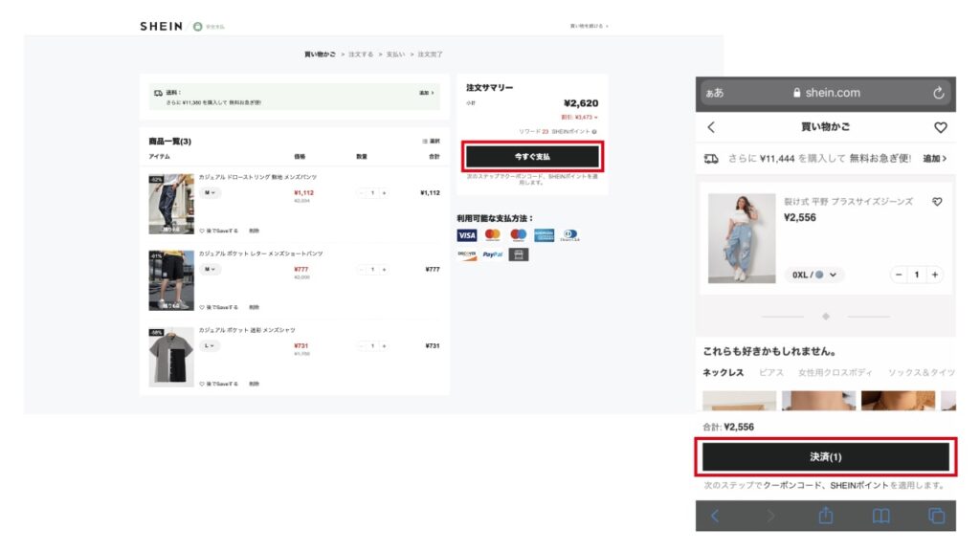This screenshot has width=980, height=551.
Task: Select the 女性用クロスボディ recommendation tab
Action: tap(835, 372)
